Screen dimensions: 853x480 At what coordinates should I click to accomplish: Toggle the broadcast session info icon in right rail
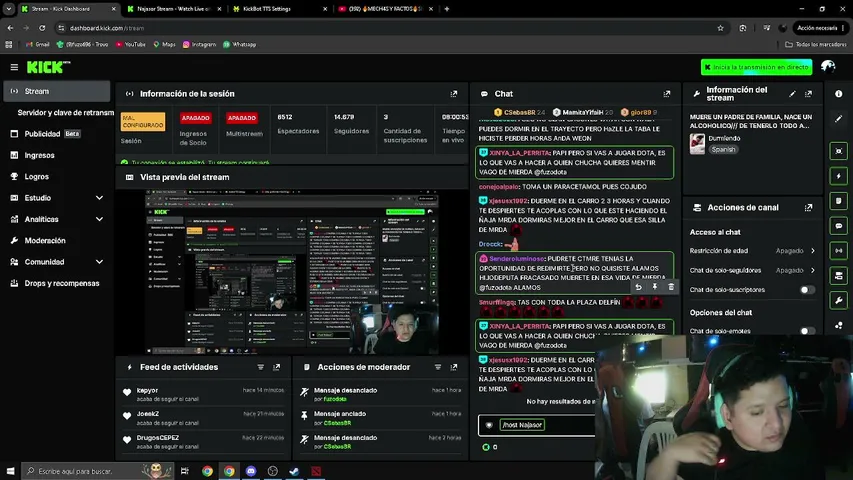pyautogui.click(x=838, y=251)
